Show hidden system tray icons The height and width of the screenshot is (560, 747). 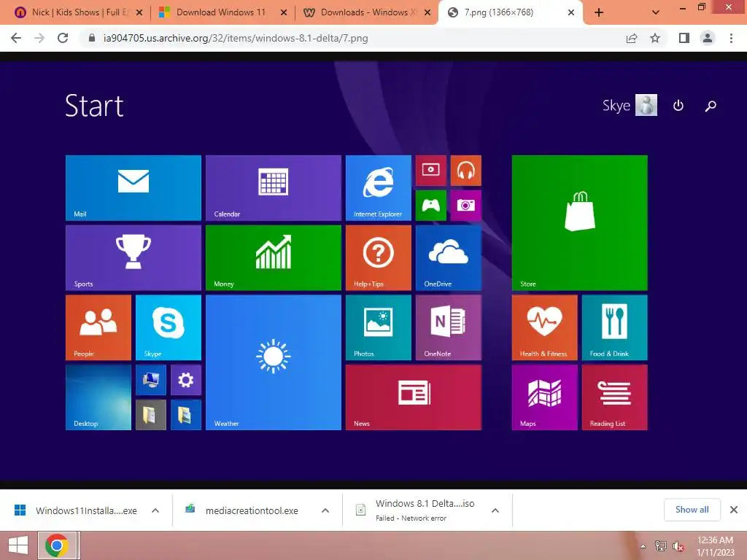pyautogui.click(x=643, y=546)
